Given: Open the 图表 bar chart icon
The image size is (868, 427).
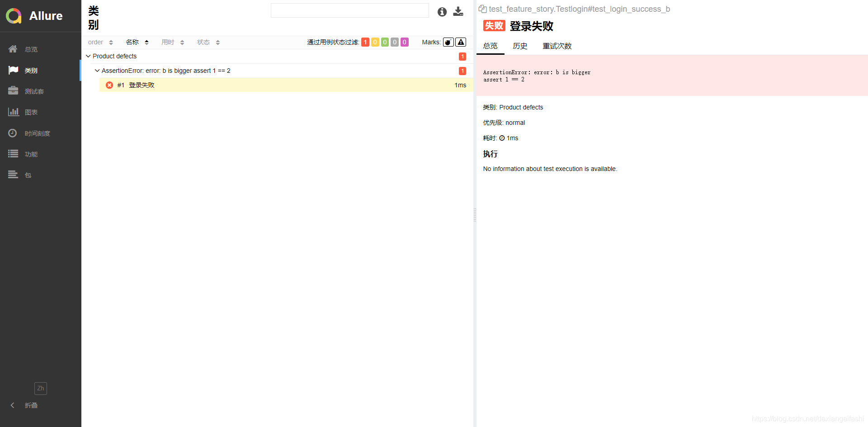Looking at the screenshot, I should coord(13,112).
